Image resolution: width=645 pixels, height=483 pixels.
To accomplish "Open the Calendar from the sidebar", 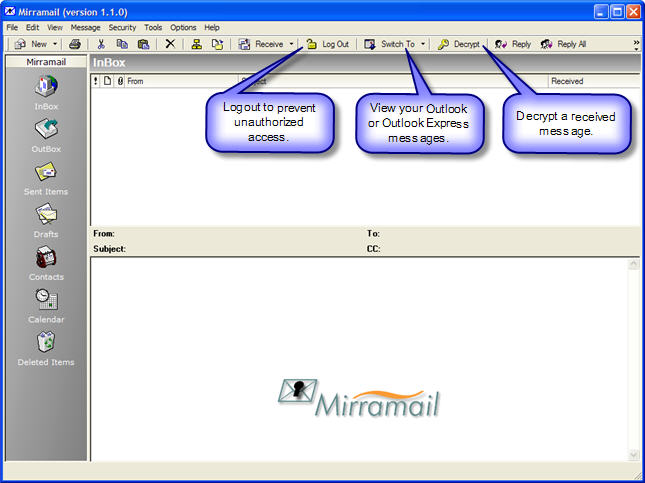I will tap(46, 306).
